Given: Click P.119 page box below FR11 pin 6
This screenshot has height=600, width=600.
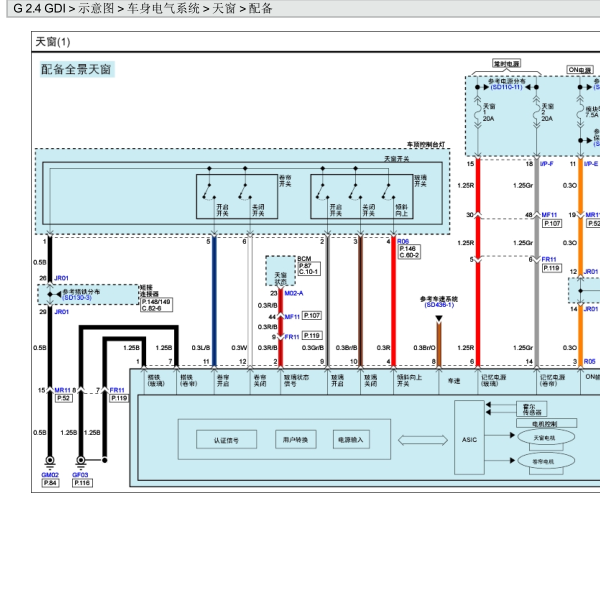Looking at the screenshot, I should point(552,268).
